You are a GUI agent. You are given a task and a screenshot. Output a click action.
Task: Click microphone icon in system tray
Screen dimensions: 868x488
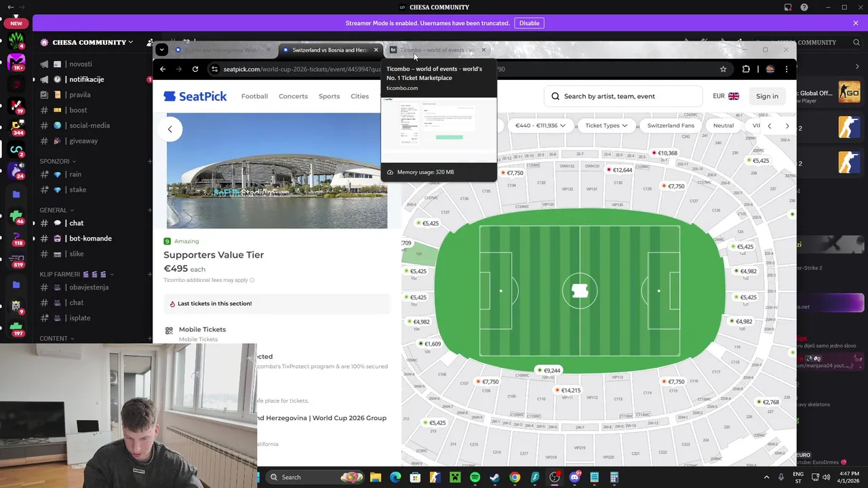tap(781, 477)
